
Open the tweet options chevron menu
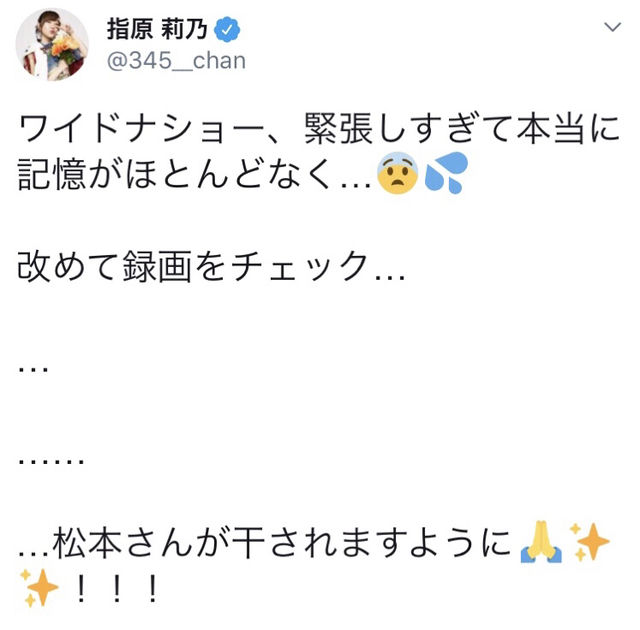tap(612, 27)
